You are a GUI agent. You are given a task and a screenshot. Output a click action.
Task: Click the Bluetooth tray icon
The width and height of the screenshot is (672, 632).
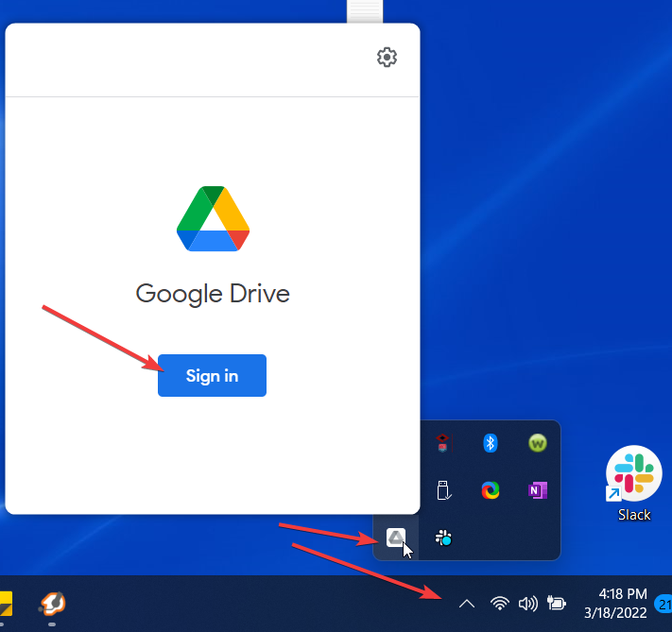pos(491,443)
